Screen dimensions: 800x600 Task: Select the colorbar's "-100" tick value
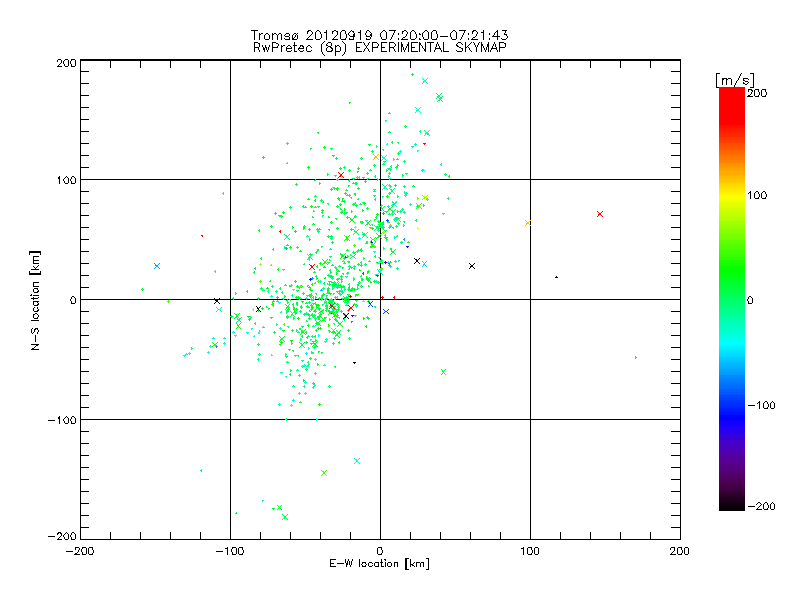coord(761,405)
